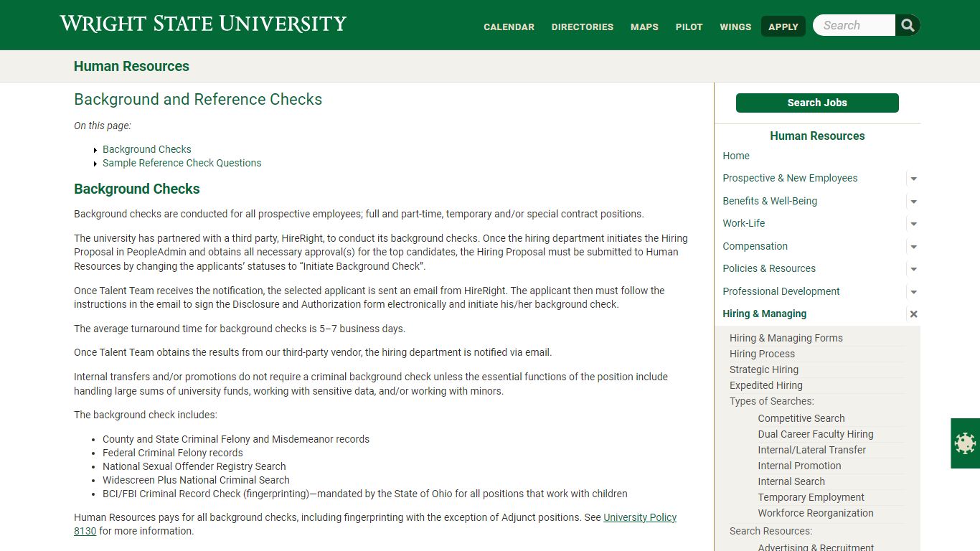Open Human Resources header link
Image resolution: width=980 pixels, height=551 pixels.
131,66
